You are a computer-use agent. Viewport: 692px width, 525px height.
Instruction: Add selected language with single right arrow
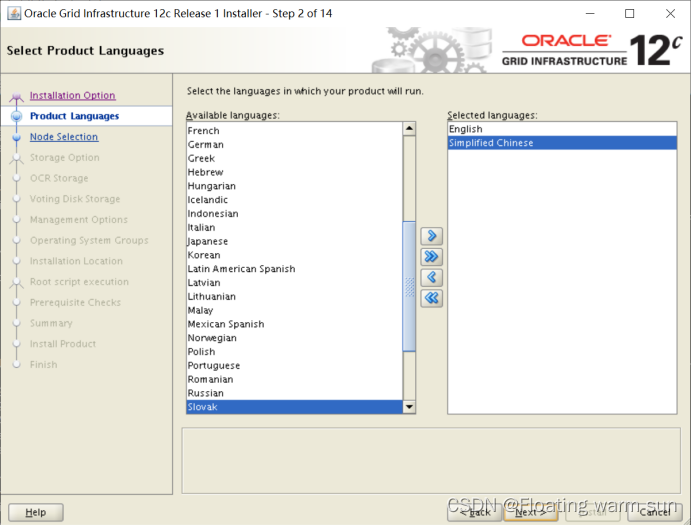(431, 236)
